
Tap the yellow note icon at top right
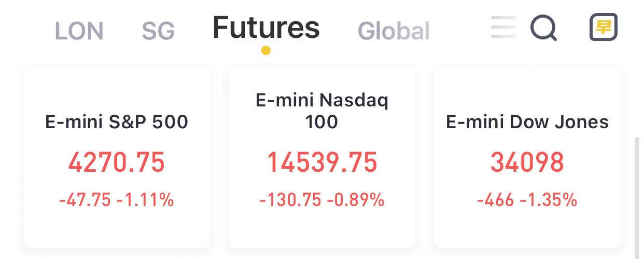(604, 27)
